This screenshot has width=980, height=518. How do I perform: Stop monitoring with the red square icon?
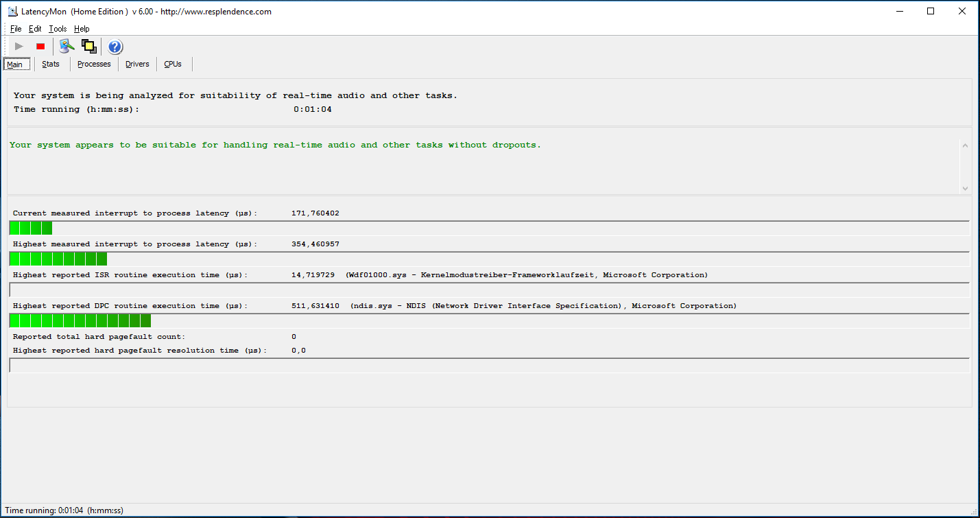pos(40,46)
